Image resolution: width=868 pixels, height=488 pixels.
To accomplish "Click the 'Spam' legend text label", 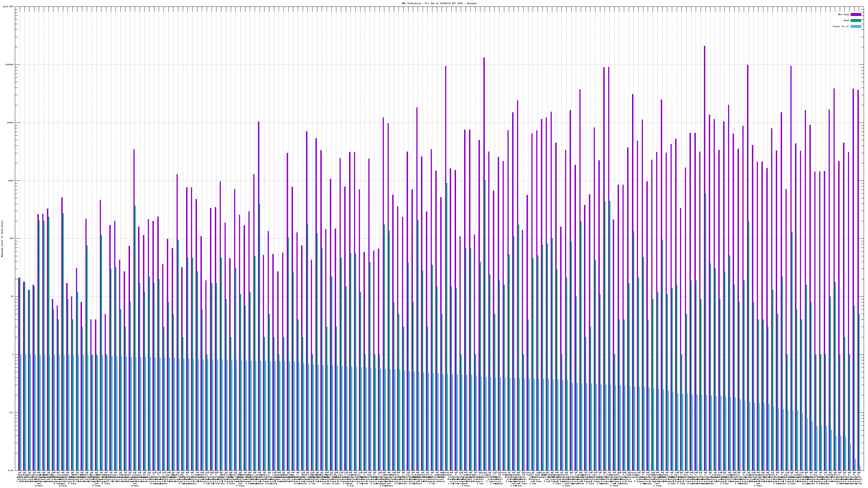I will click(x=846, y=21).
